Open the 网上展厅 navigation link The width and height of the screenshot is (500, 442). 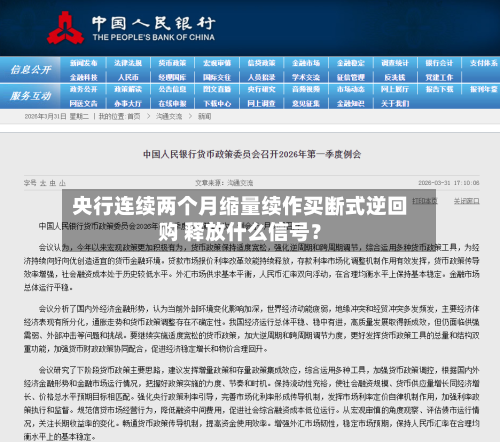(395, 89)
